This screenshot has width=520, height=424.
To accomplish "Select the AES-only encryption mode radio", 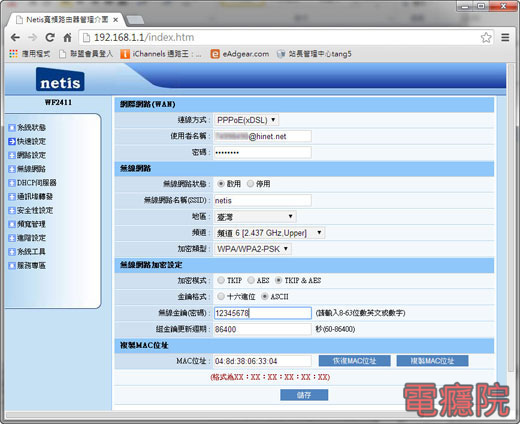I will pos(251,280).
